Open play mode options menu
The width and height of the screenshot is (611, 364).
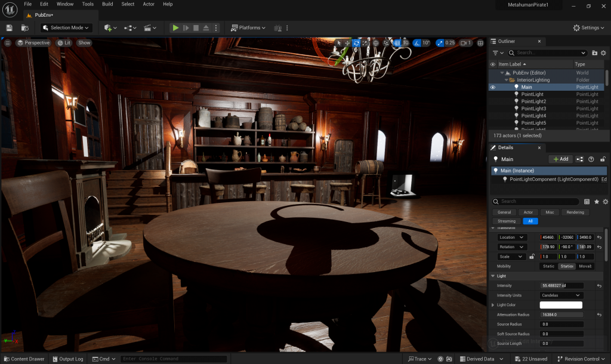click(216, 27)
